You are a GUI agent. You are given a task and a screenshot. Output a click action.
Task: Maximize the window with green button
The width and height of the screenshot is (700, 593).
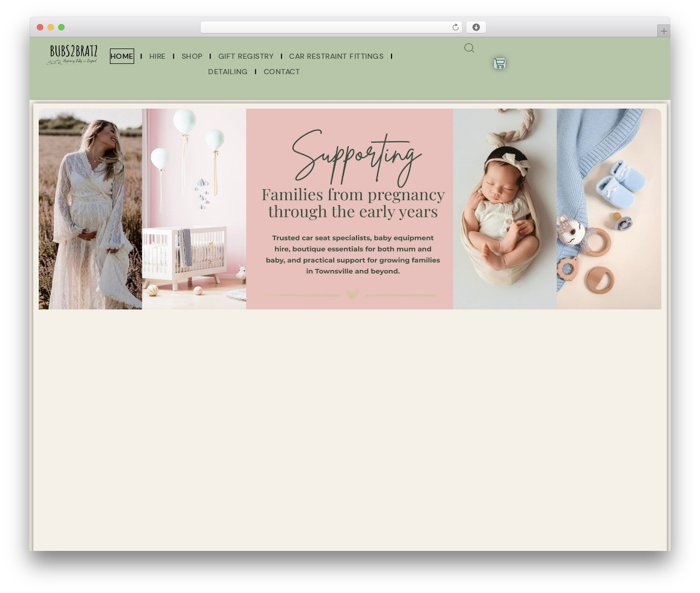61,27
